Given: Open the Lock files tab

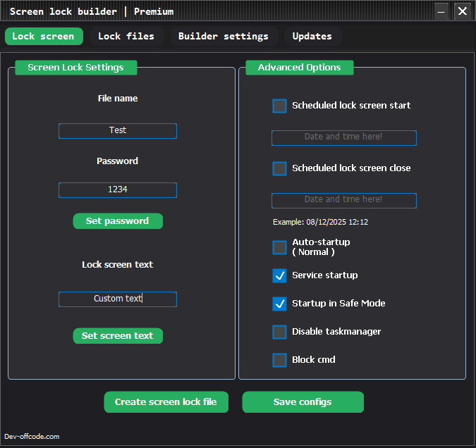Looking at the screenshot, I should (x=127, y=37).
